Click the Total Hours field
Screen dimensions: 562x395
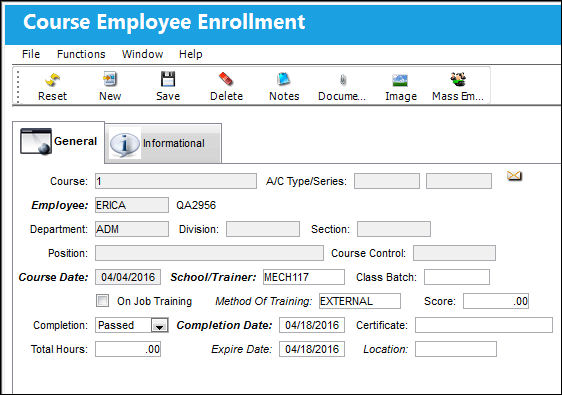128,349
